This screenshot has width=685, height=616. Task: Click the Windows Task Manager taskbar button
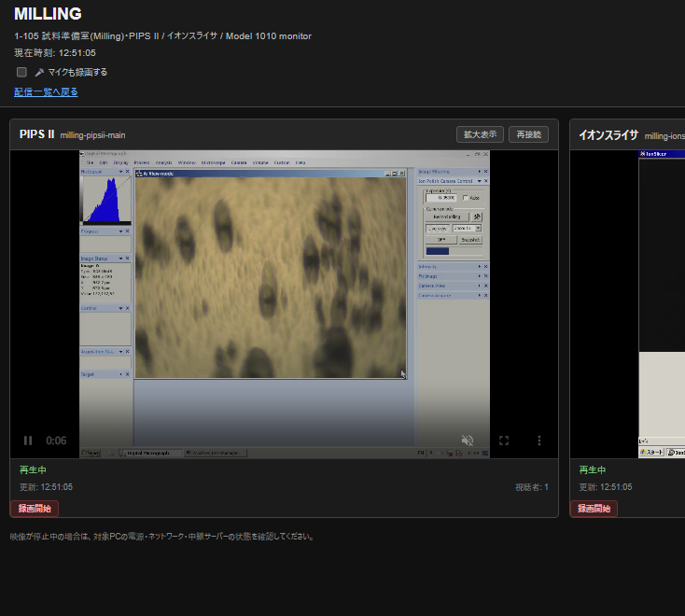[x=216, y=453]
